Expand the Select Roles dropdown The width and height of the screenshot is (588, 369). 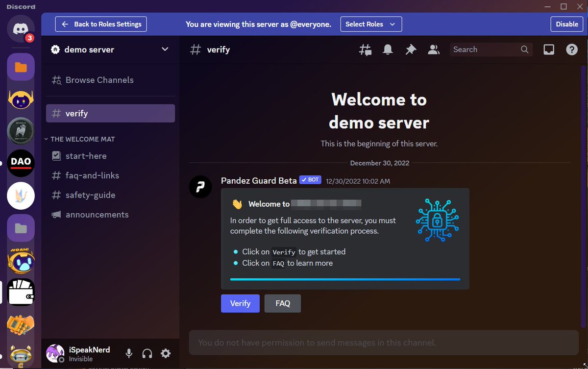[371, 24]
